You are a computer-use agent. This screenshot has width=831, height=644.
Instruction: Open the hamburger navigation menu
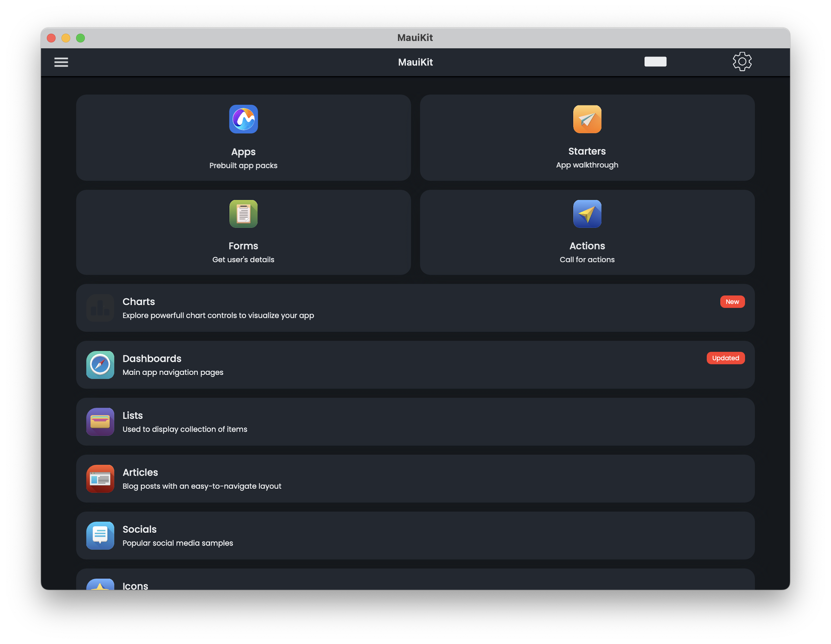click(x=61, y=62)
